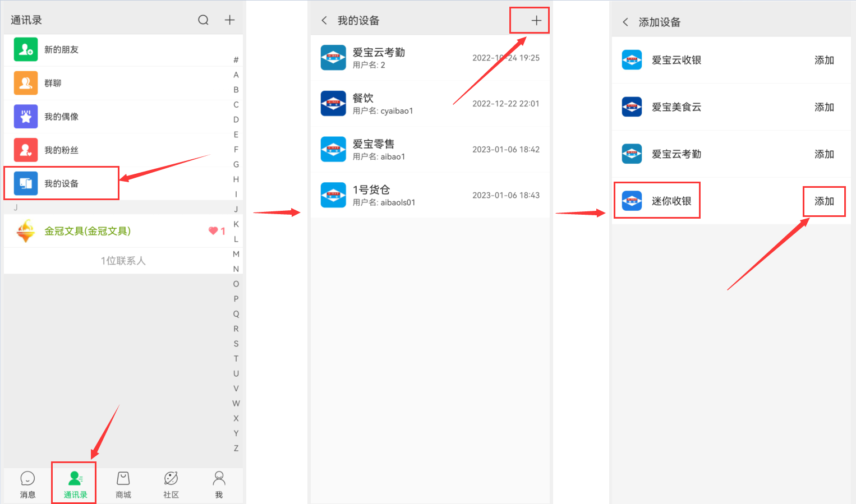The height and width of the screenshot is (504, 856).
Task: Select 爱宝零售 device with user aibao1
Action: 430,150
